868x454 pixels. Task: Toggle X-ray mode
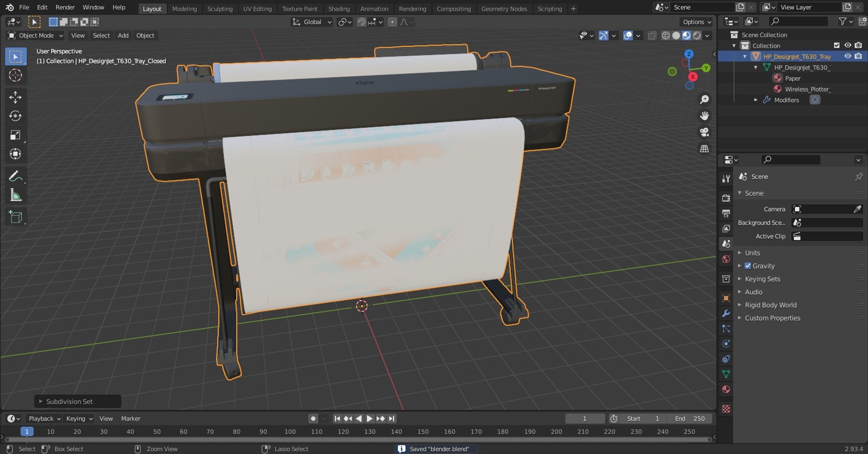652,35
